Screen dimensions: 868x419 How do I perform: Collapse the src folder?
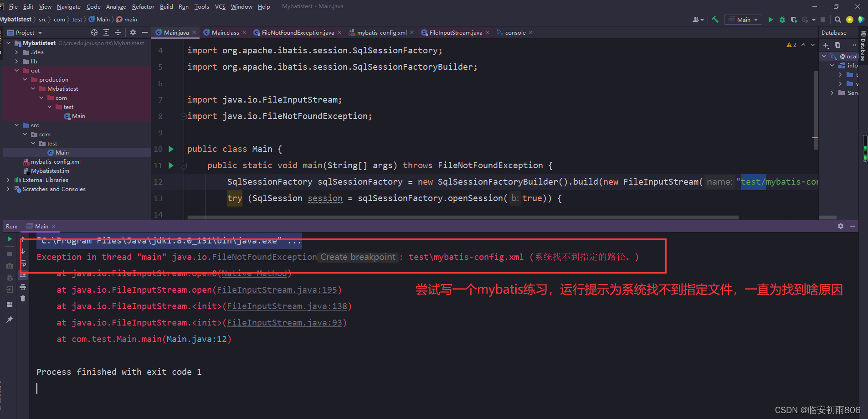17,125
